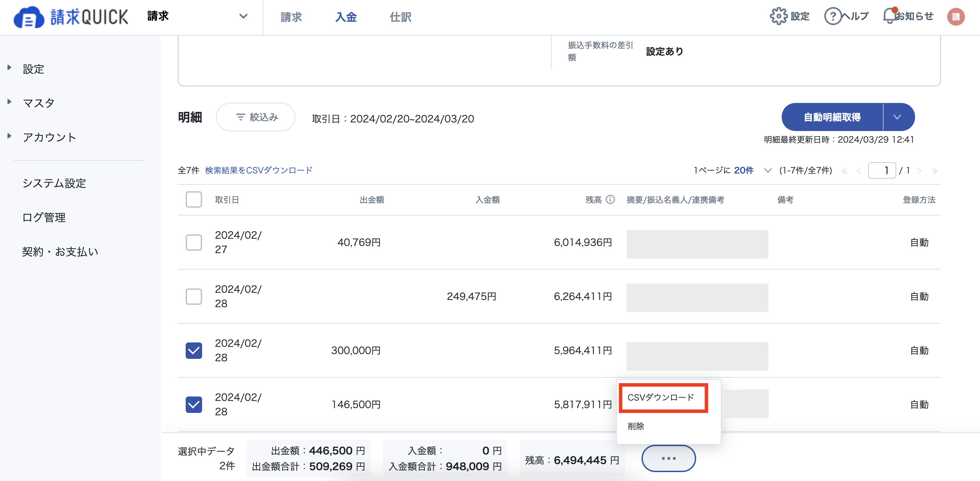The width and height of the screenshot is (980, 481).
Task: Open 契約・お支払い in the sidebar
Action: tap(60, 252)
